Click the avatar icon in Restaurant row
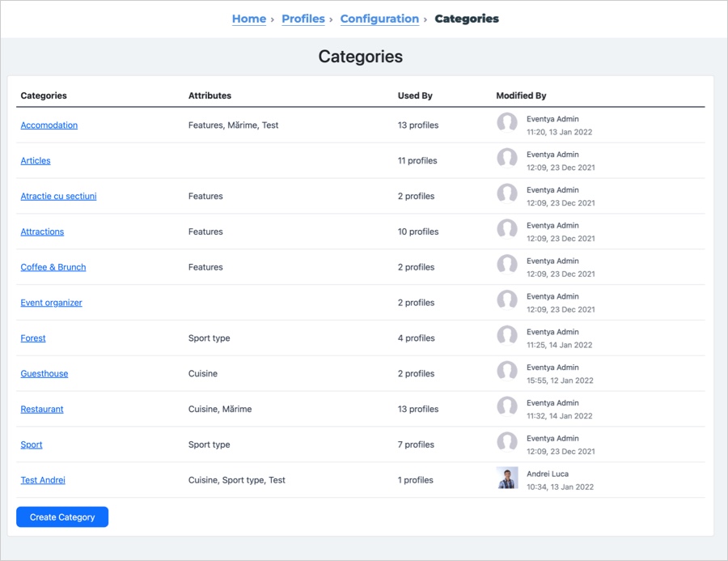The image size is (728, 561). tap(507, 406)
